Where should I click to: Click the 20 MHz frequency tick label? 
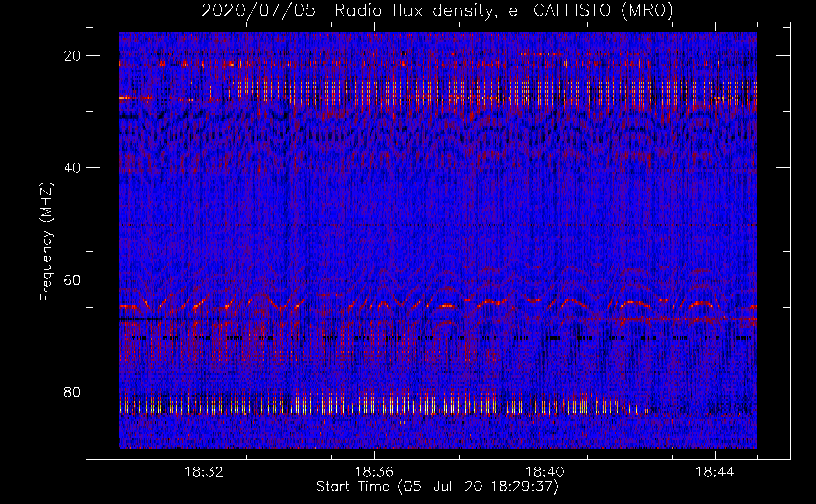coord(72,56)
